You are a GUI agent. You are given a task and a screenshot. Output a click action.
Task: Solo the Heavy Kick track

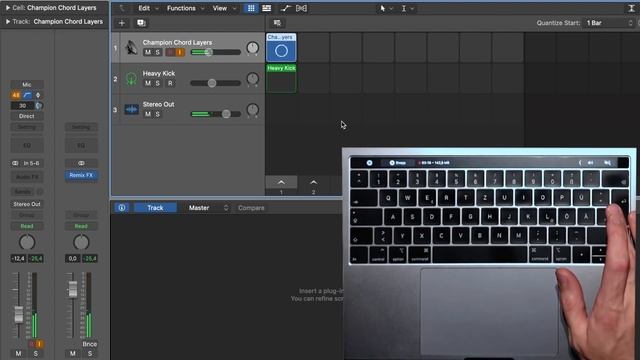158,83
